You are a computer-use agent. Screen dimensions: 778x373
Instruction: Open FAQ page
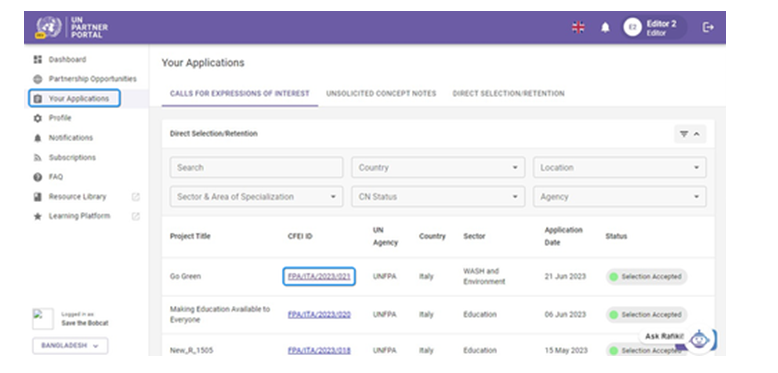click(56, 177)
